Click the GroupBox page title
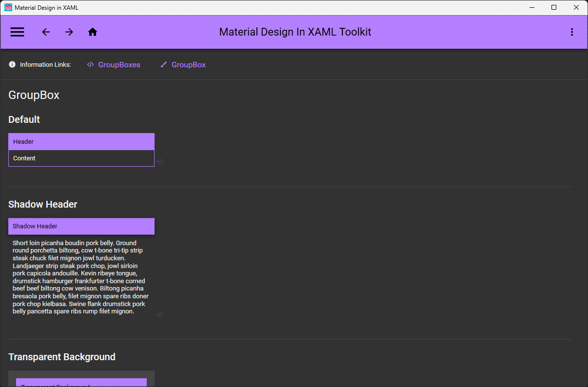This screenshot has height=387, width=588. [x=34, y=95]
